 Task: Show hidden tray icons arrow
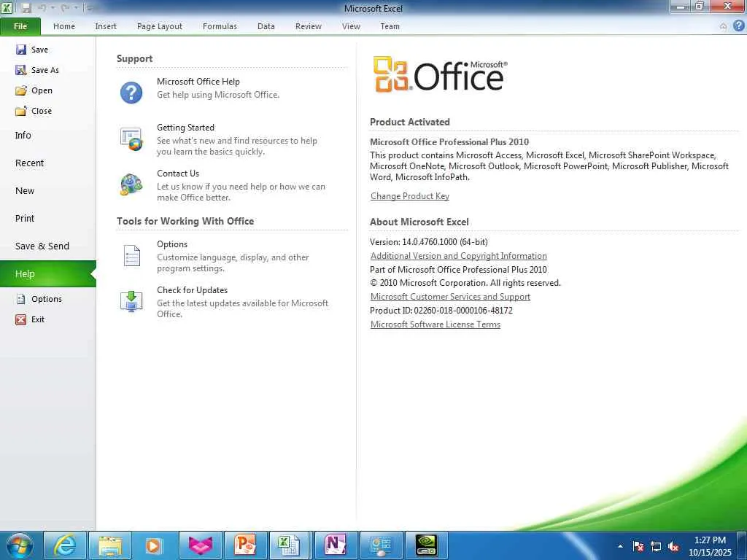(x=620, y=547)
